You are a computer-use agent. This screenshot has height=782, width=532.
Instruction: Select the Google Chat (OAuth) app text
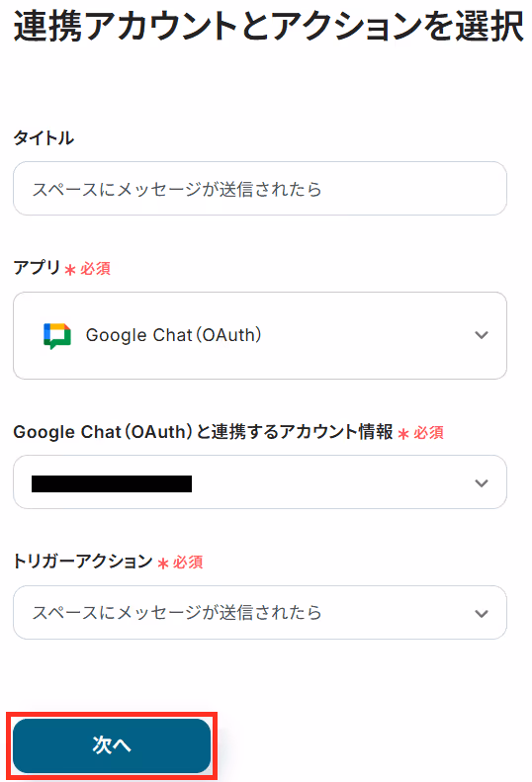[x=174, y=335]
